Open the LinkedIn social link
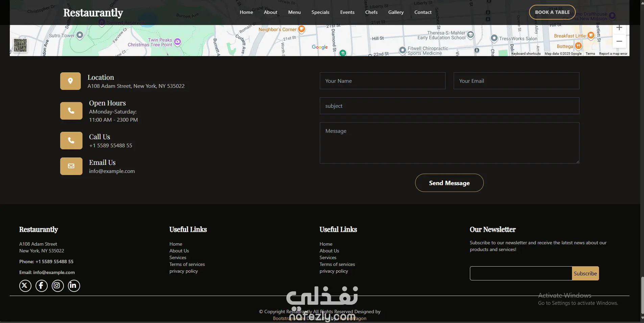Screen dimensions: 644x323 click(74, 286)
